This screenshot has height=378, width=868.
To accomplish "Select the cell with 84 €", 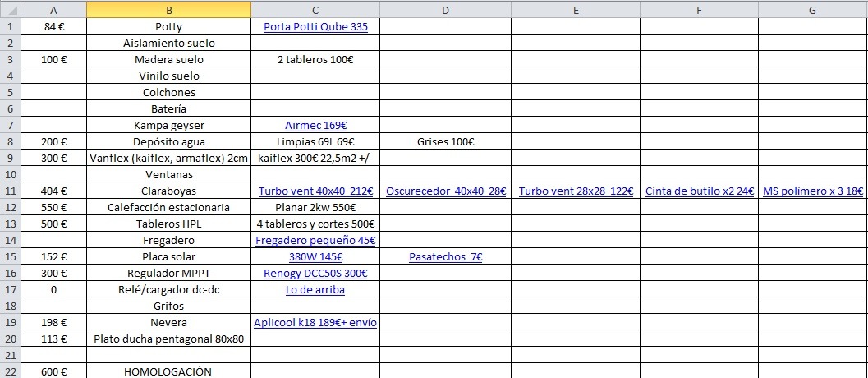I will pos(53,26).
